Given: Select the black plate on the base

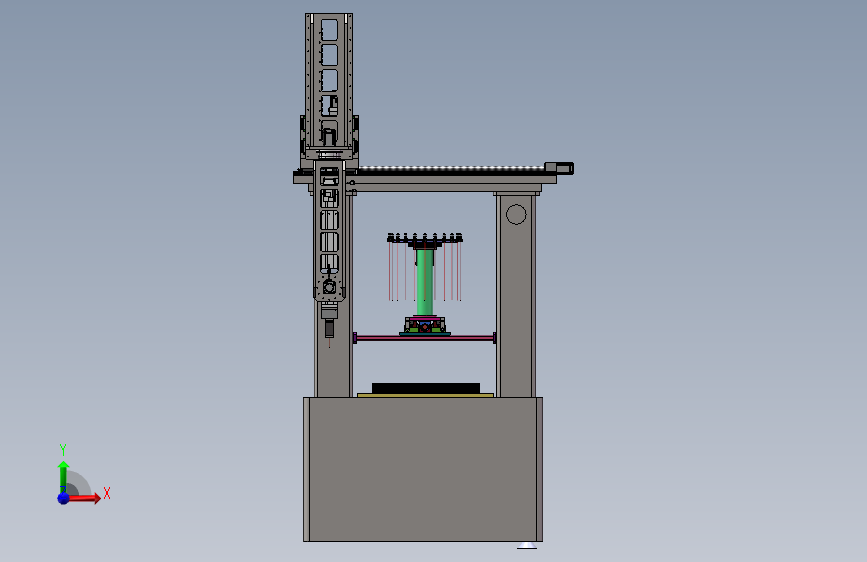Looking at the screenshot, I should pyautogui.click(x=426, y=388).
